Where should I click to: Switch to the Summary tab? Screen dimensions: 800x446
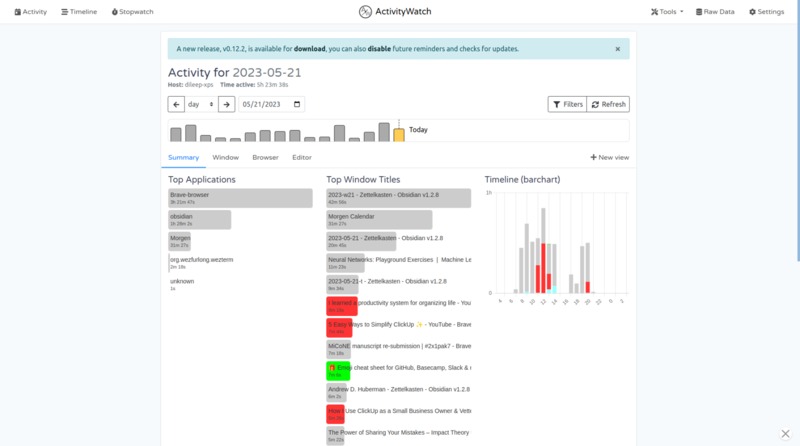click(184, 158)
